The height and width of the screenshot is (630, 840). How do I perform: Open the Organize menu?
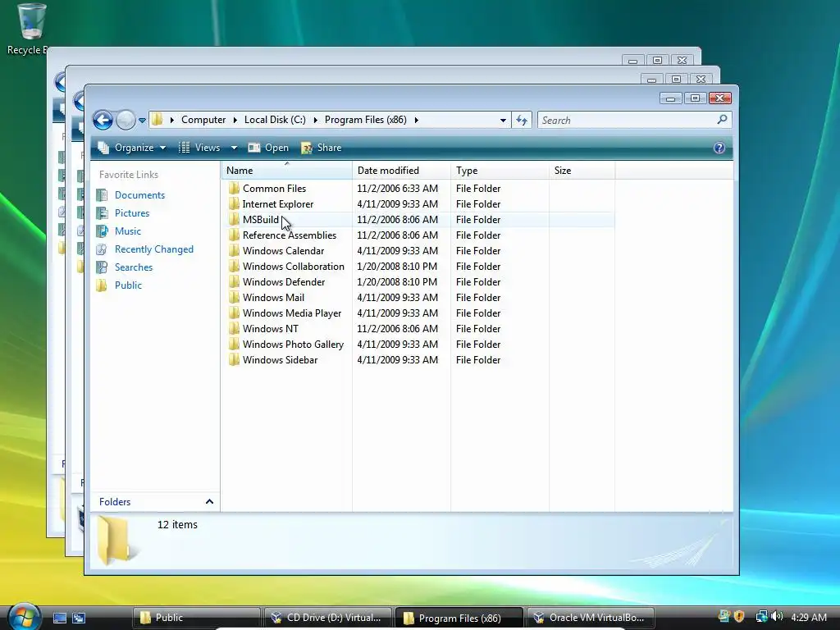click(x=132, y=148)
